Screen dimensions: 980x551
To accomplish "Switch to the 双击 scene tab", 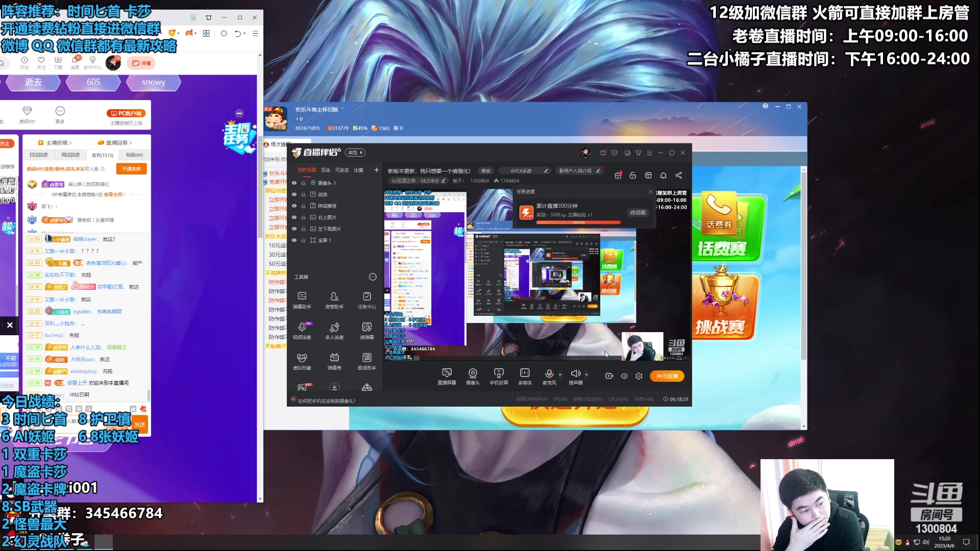I will point(326,170).
